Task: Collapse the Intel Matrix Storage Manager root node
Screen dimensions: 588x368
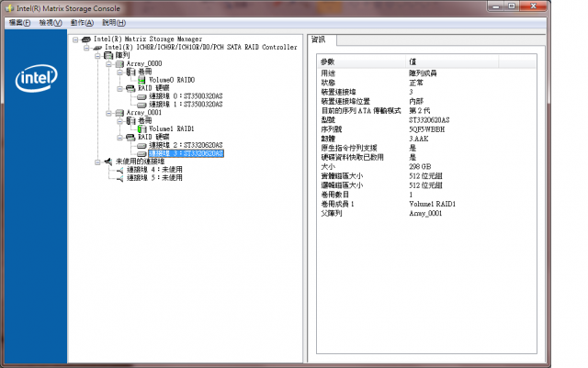Action: pos(75,39)
